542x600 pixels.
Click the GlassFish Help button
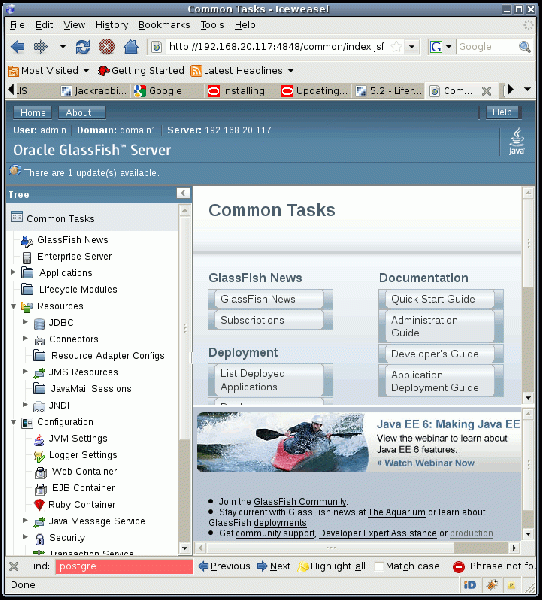(504, 112)
